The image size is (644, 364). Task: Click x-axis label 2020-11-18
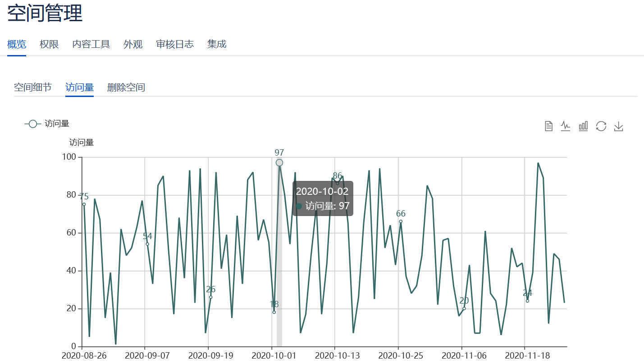(527, 355)
